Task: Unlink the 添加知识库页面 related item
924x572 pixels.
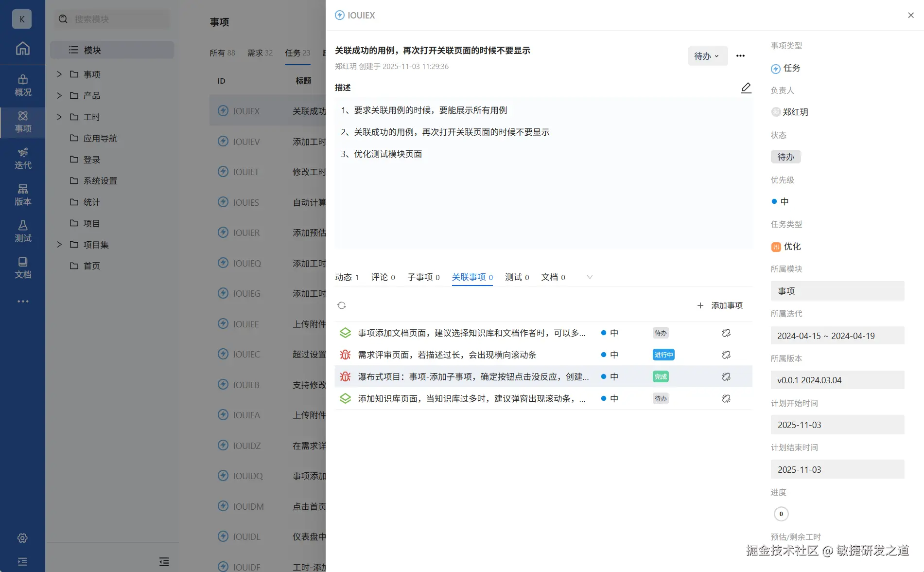Action: click(726, 399)
